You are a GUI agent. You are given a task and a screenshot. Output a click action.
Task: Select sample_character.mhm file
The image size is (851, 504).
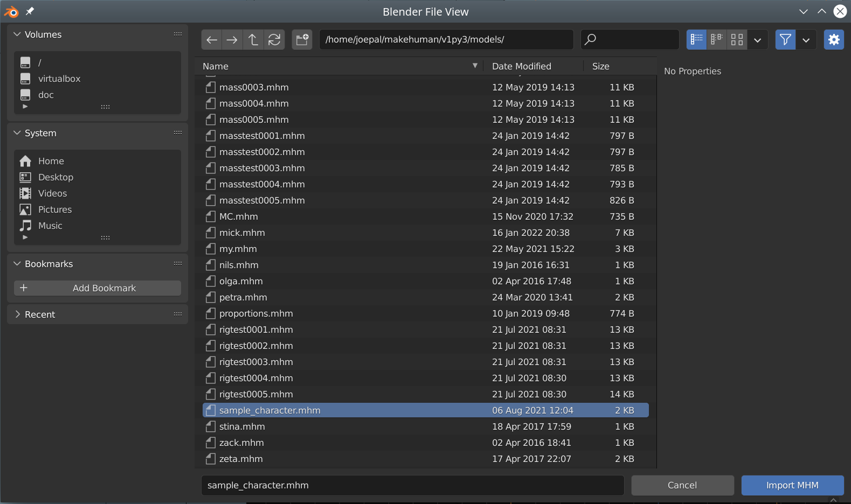[426, 410]
